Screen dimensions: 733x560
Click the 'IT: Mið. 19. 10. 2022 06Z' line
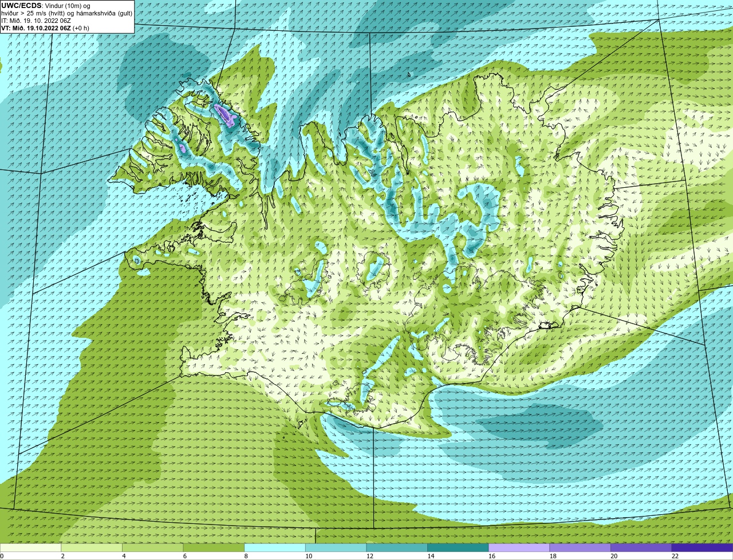(36, 20)
